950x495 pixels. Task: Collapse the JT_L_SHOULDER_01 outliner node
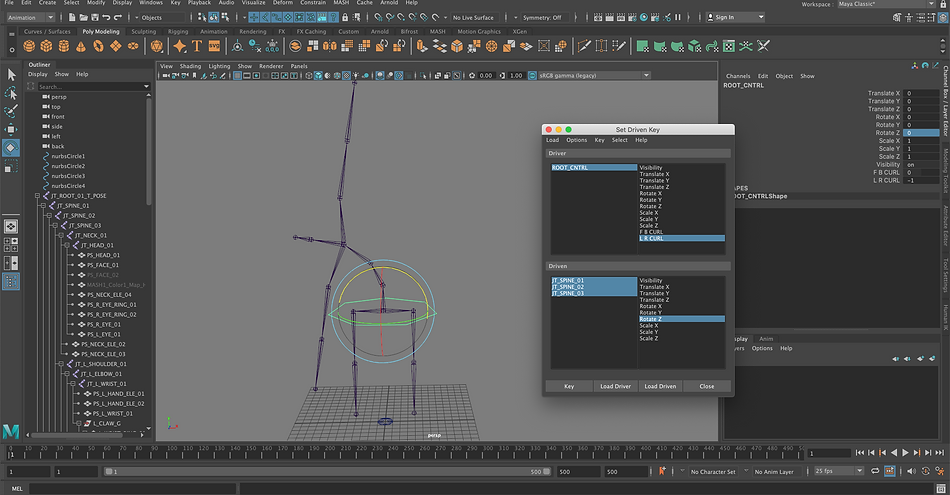[x=61, y=364]
